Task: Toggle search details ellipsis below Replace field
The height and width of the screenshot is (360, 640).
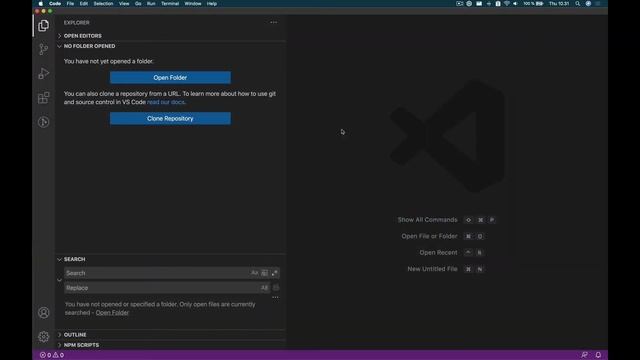Action: [x=275, y=297]
